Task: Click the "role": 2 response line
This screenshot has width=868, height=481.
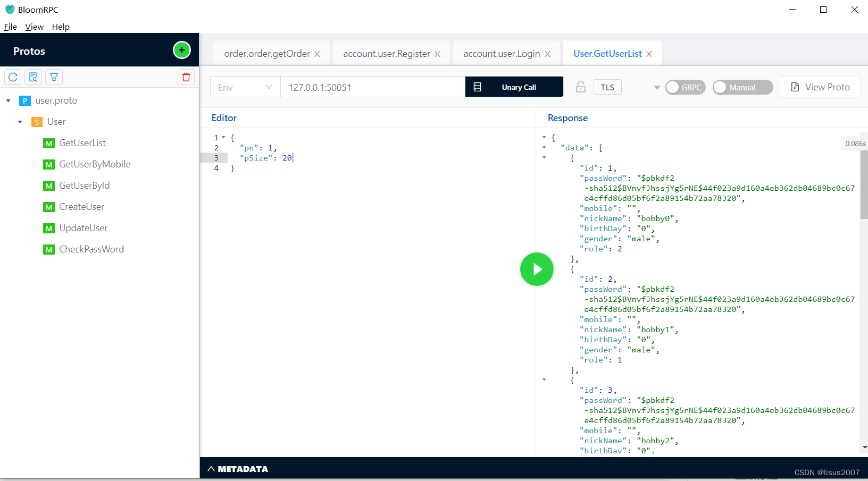Action: (601, 249)
